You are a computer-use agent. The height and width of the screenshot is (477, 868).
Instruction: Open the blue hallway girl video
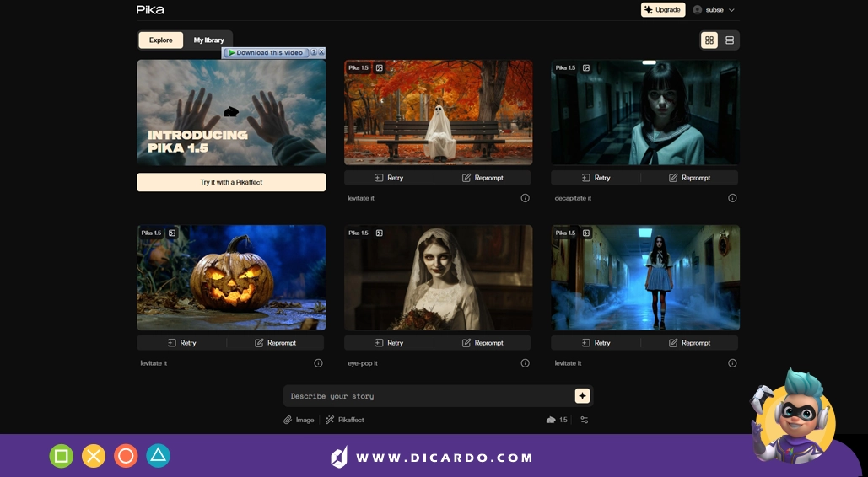(x=645, y=278)
